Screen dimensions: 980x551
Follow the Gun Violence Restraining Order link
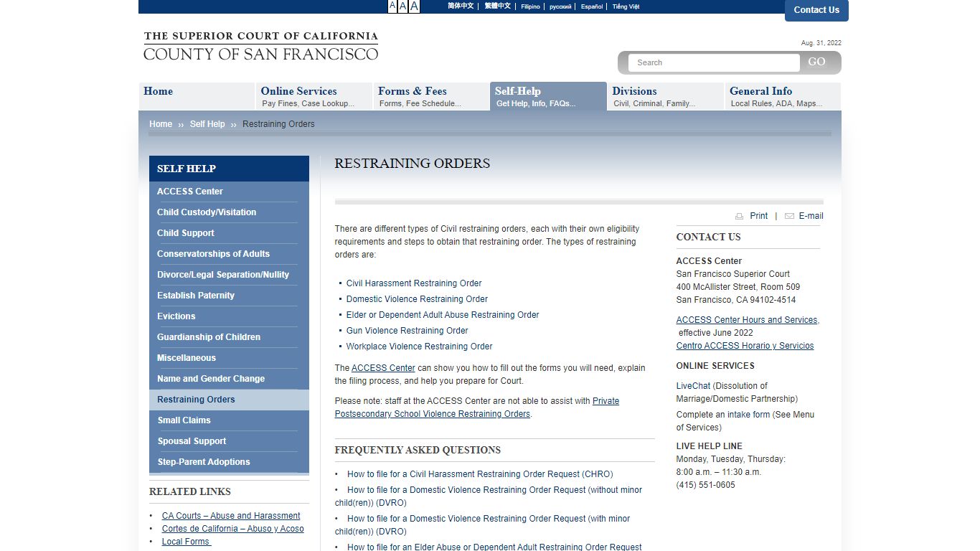coord(407,331)
